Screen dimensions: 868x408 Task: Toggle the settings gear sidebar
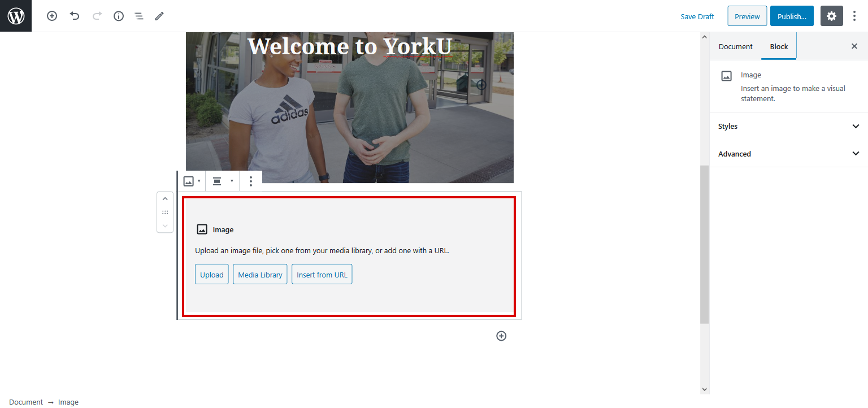click(832, 16)
